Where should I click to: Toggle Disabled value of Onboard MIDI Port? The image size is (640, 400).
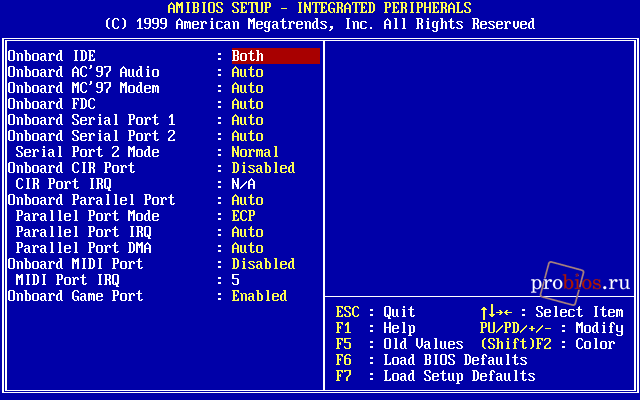click(x=263, y=264)
